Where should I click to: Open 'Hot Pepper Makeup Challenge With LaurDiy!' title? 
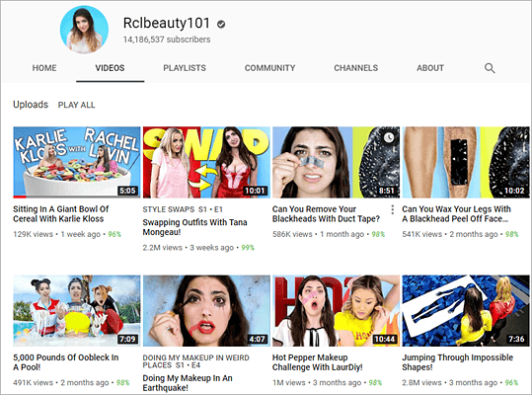(318, 362)
